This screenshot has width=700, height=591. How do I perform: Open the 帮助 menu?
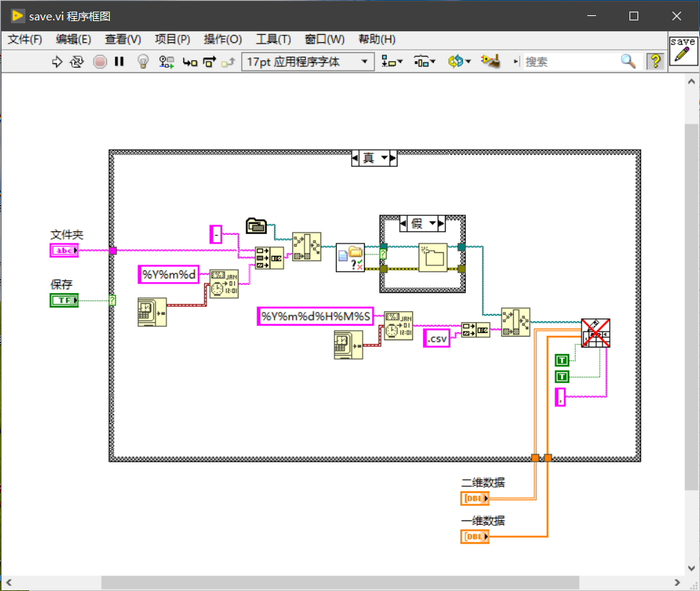377,39
